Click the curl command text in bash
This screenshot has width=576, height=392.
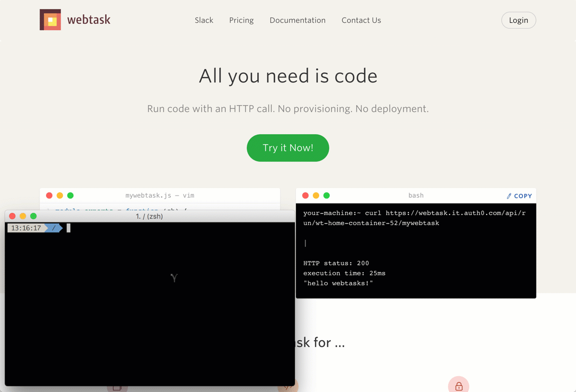pos(414,218)
